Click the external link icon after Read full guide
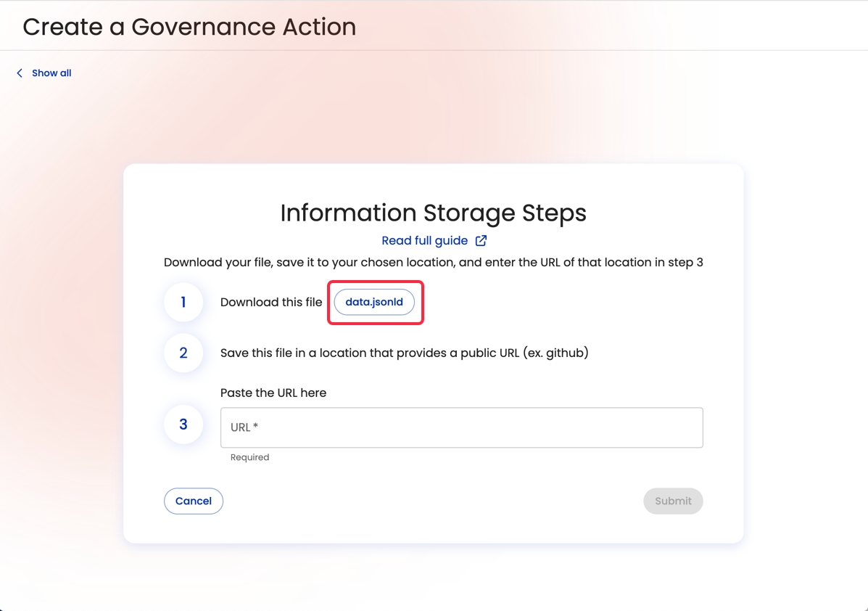Viewport: 868px width, 611px height. click(x=481, y=240)
